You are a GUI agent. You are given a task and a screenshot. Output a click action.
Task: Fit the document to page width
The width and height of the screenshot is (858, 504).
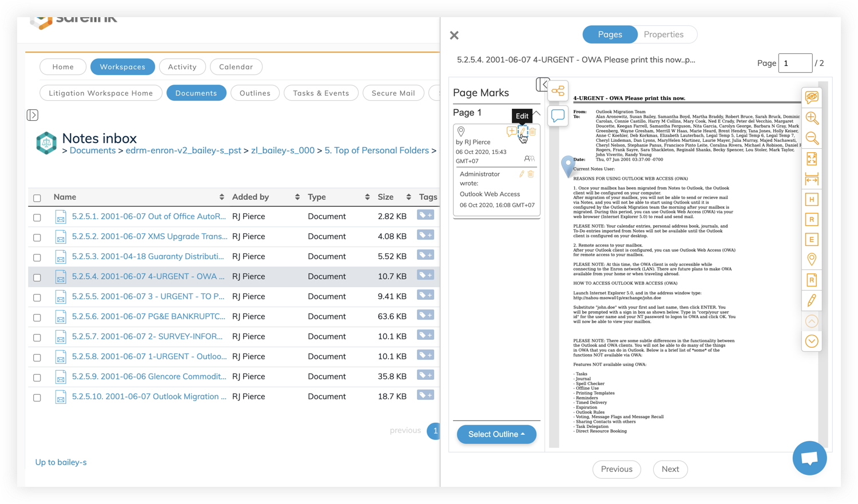click(812, 179)
